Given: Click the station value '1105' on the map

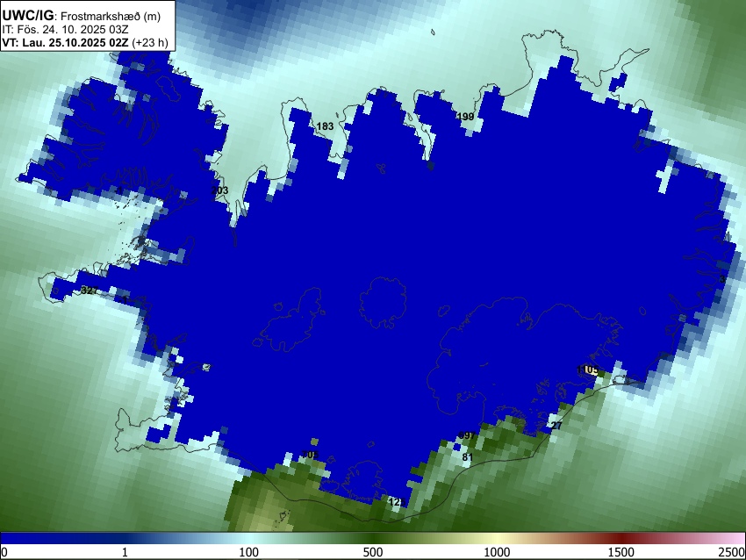Looking at the screenshot, I should pos(587,370).
